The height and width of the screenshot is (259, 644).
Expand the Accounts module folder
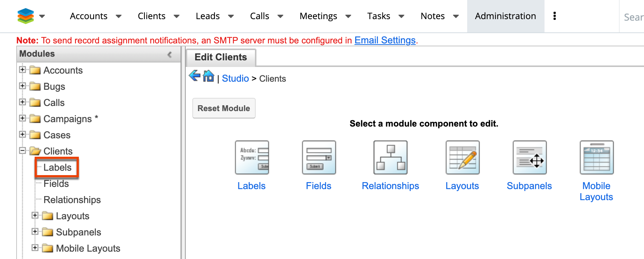coord(22,70)
